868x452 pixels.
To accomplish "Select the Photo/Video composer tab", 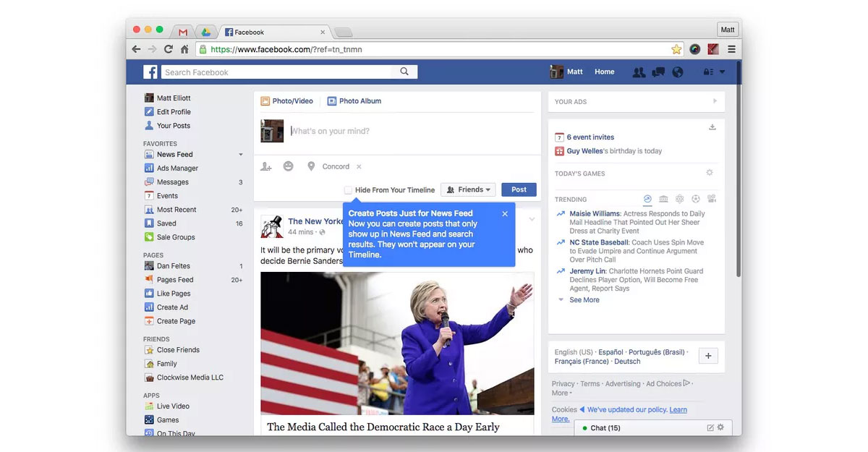I will point(286,101).
